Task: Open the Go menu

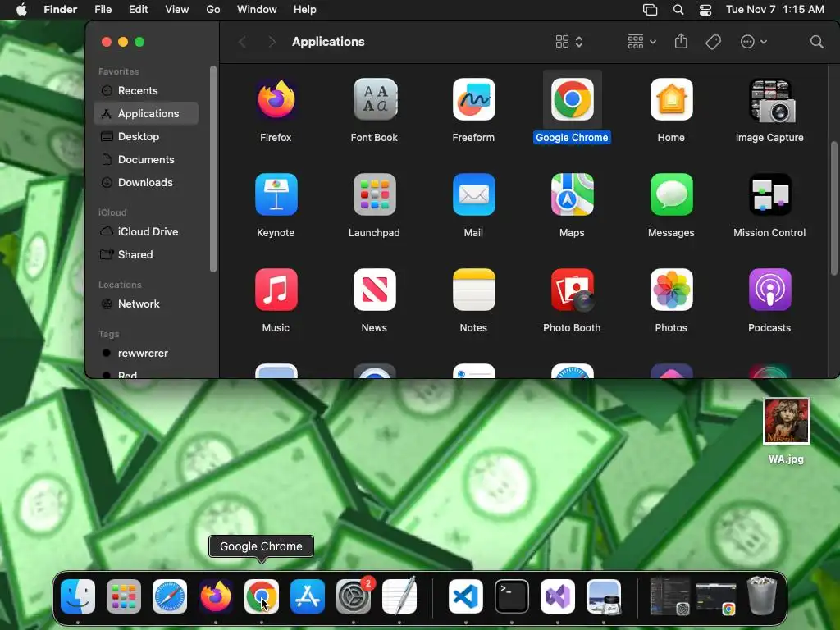Action: click(x=213, y=10)
